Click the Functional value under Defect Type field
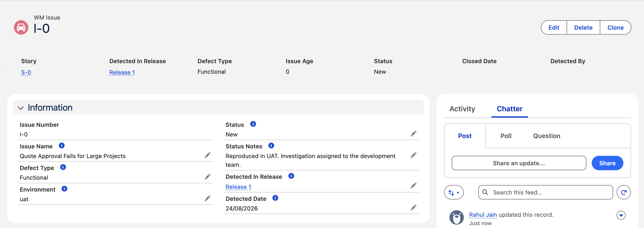Screen dimensions: 644x228 [34, 178]
